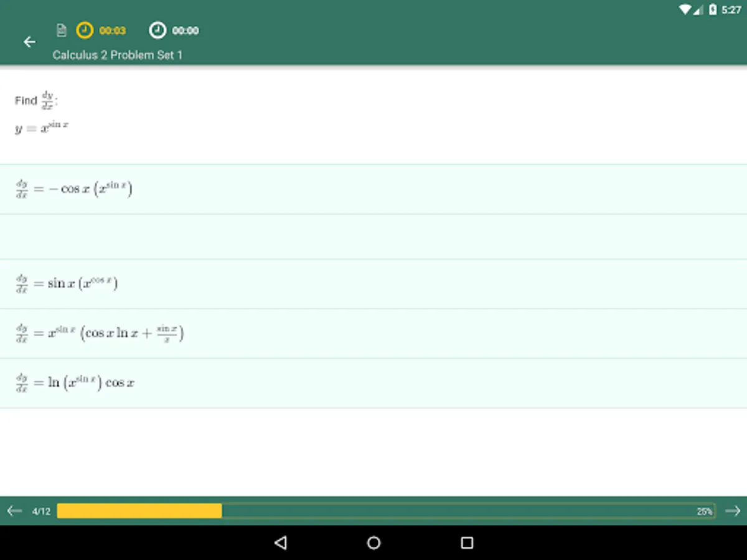Select answer dy/dx = sin x (x^cos x)
This screenshot has height=560, width=747.
point(374,284)
